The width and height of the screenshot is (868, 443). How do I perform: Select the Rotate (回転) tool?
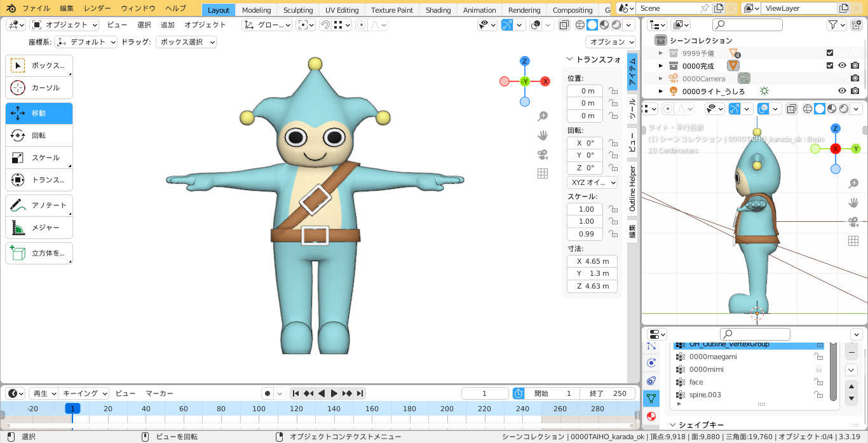[x=39, y=135]
